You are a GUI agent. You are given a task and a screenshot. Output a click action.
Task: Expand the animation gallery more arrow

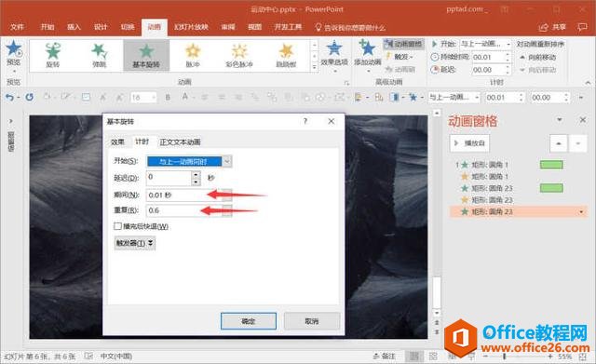[x=315, y=67]
